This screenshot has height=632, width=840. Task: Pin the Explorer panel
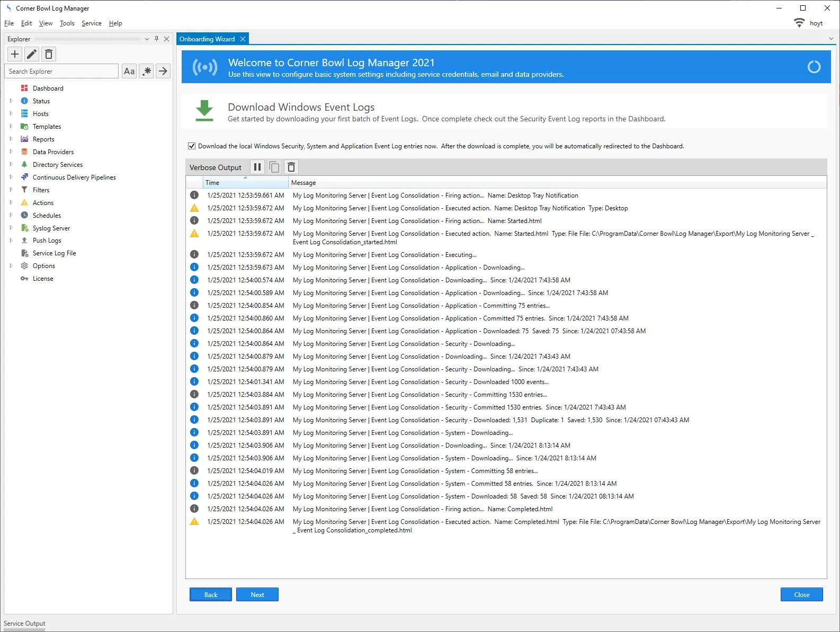[156, 39]
